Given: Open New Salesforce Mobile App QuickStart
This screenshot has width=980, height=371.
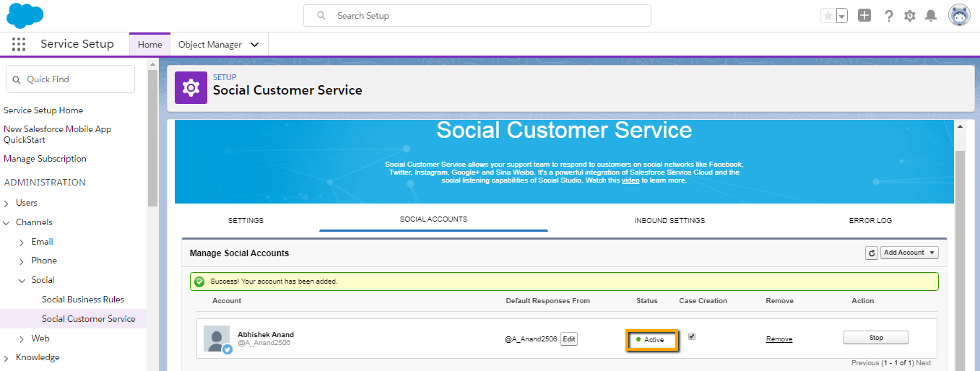Looking at the screenshot, I should tap(58, 134).
